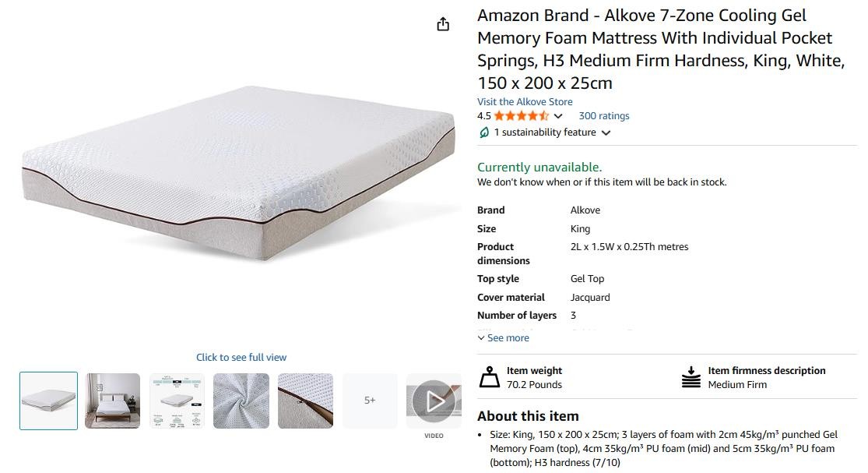The image size is (868, 473).
Task: Select the bedroom scene thumbnail
Action: pos(113,401)
